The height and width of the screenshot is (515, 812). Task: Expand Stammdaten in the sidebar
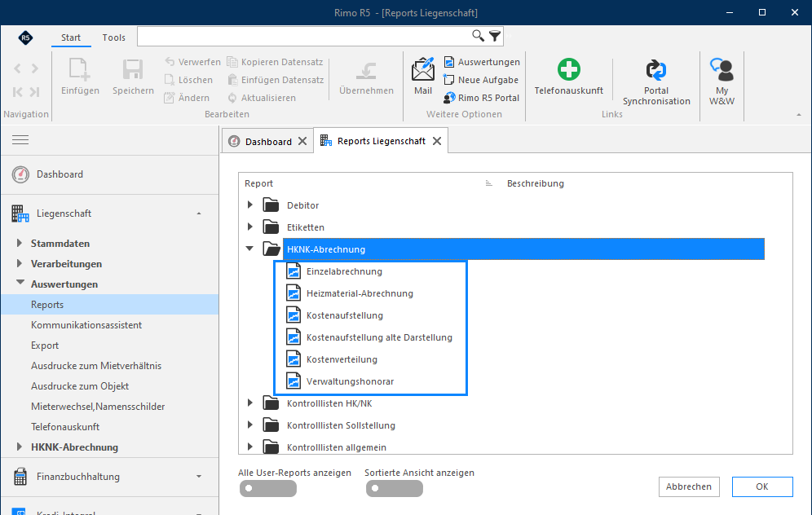[x=20, y=243]
